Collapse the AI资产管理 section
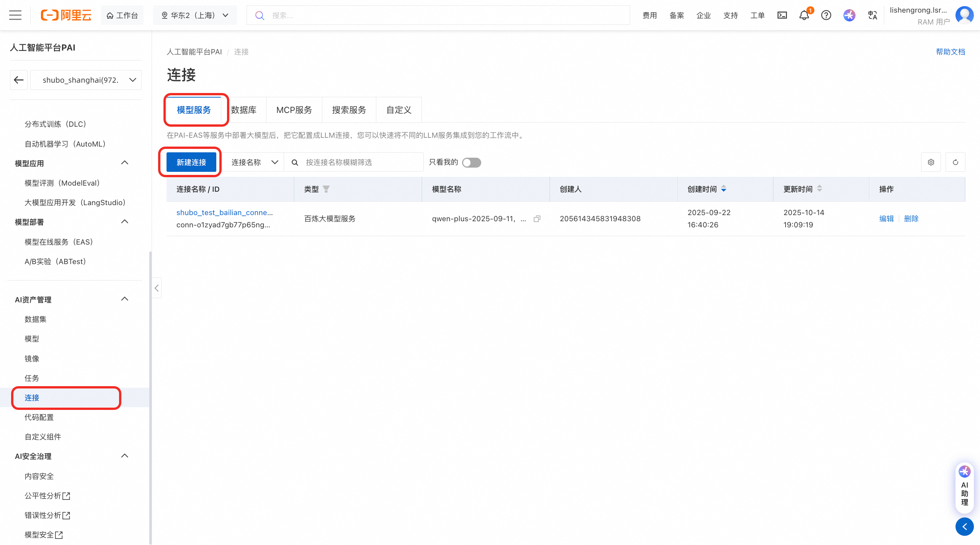 pos(124,299)
